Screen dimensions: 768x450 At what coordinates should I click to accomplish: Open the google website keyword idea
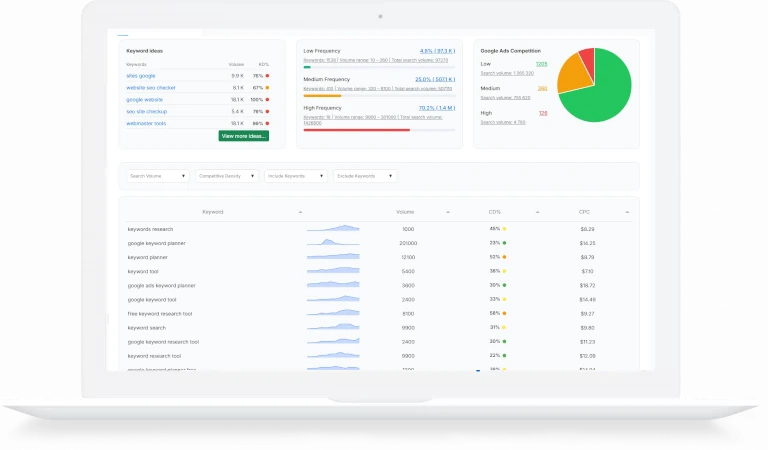click(144, 99)
